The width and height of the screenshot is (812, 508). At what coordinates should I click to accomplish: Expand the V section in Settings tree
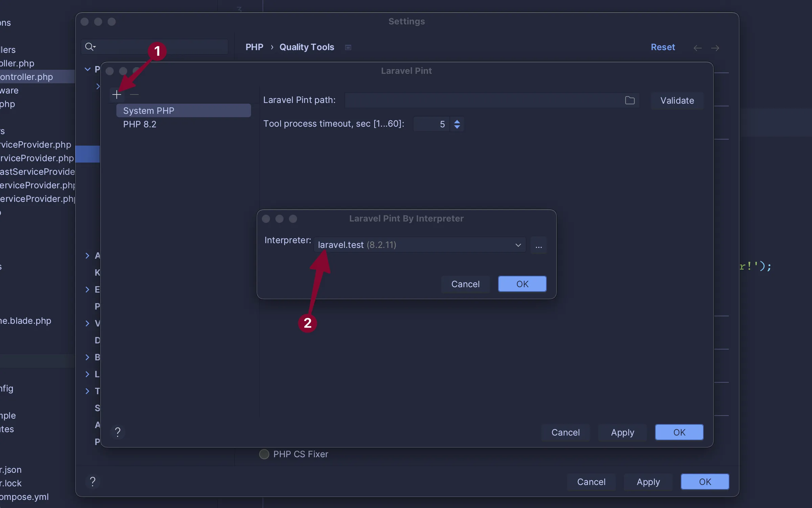point(87,323)
